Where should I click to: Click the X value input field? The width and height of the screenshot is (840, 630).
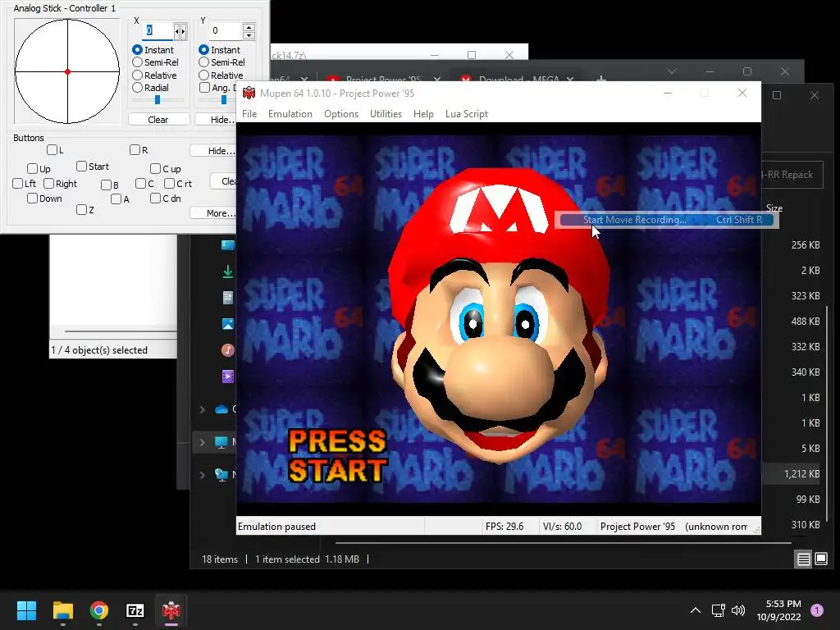tap(158, 30)
